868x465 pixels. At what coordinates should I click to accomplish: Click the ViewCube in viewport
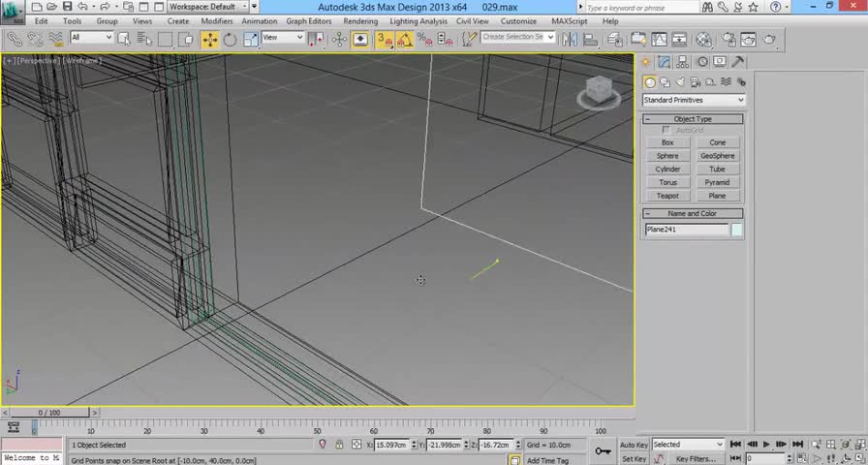[x=597, y=91]
